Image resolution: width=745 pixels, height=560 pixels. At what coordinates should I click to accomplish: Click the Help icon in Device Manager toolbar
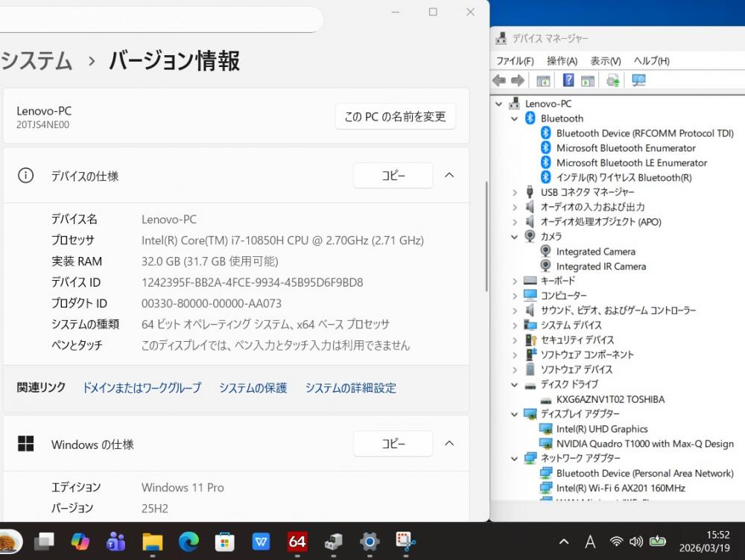[x=568, y=80]
